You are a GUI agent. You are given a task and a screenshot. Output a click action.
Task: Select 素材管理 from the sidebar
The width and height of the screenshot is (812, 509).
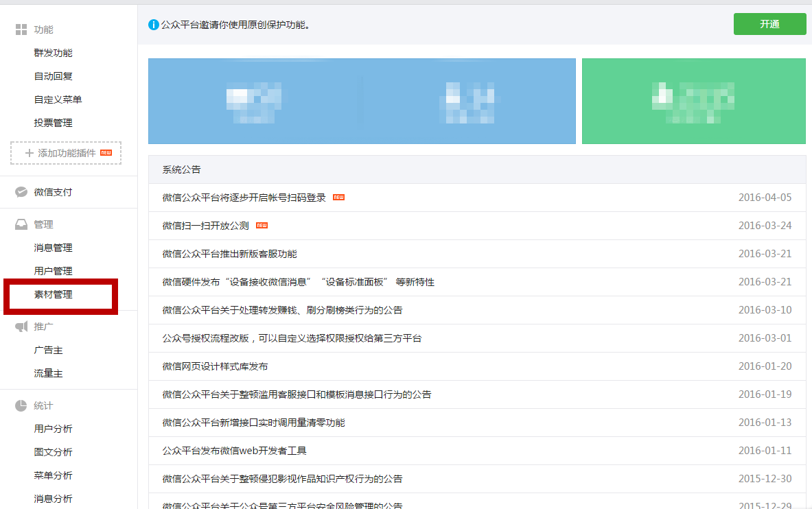pyautogui.click(x=53, y=294)
